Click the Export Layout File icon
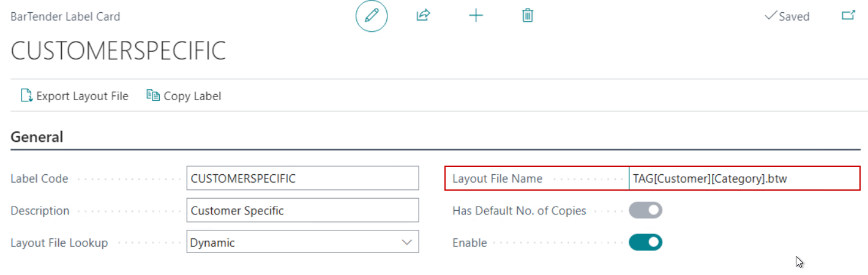Screen dimensions: 868x275 26,96
